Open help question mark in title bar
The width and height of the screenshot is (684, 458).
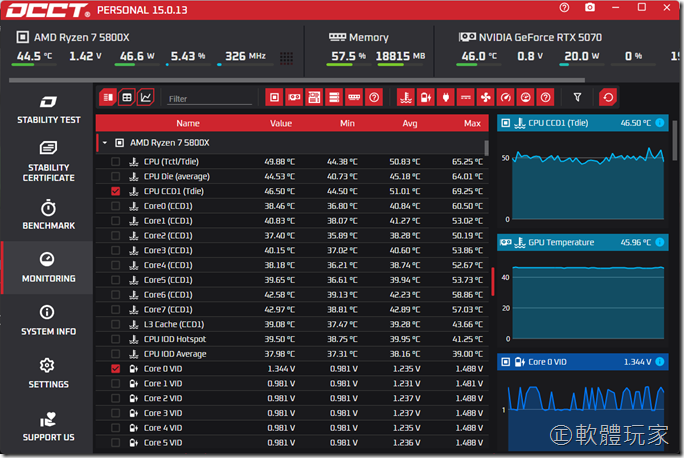(565, 8)
